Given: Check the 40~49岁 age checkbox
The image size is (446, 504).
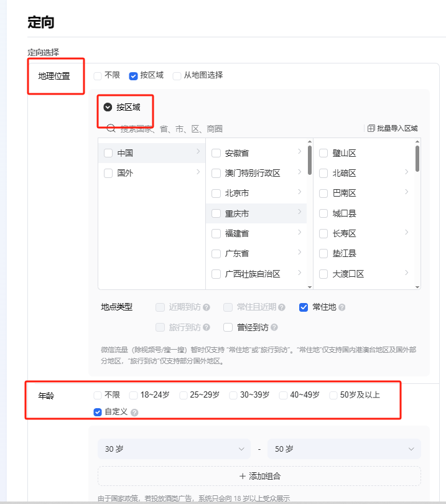Looking at the screenshot, I should 283,395.
